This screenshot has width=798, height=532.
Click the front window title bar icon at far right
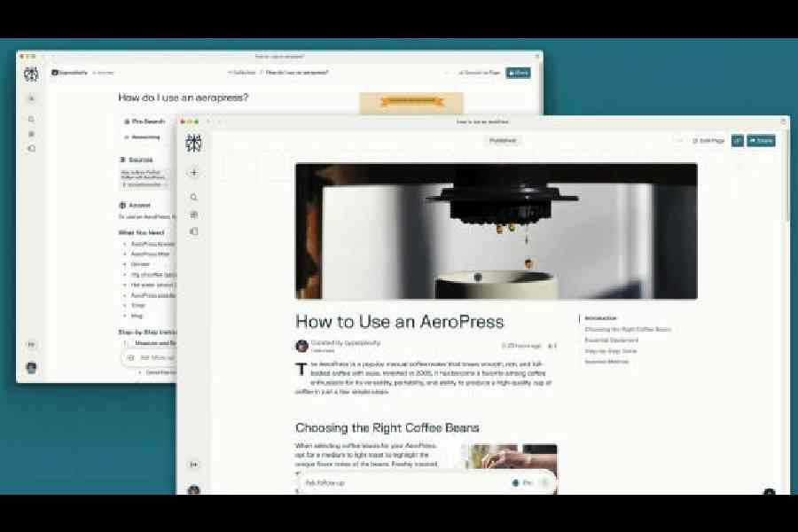(783, 122)
